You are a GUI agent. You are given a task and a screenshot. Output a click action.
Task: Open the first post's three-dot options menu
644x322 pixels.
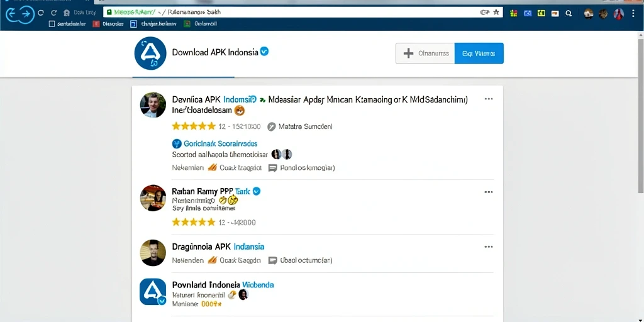coord(488,99)
